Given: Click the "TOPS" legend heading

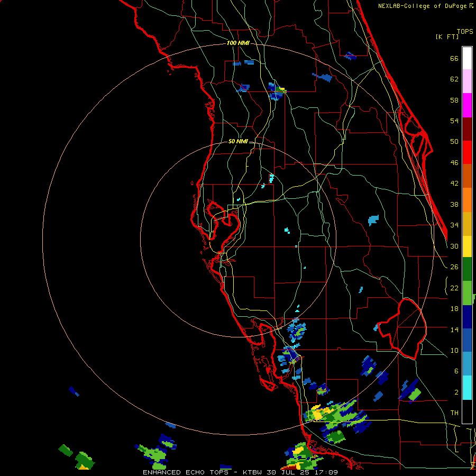Looking at the screenshot, I should tap(465, 32).
